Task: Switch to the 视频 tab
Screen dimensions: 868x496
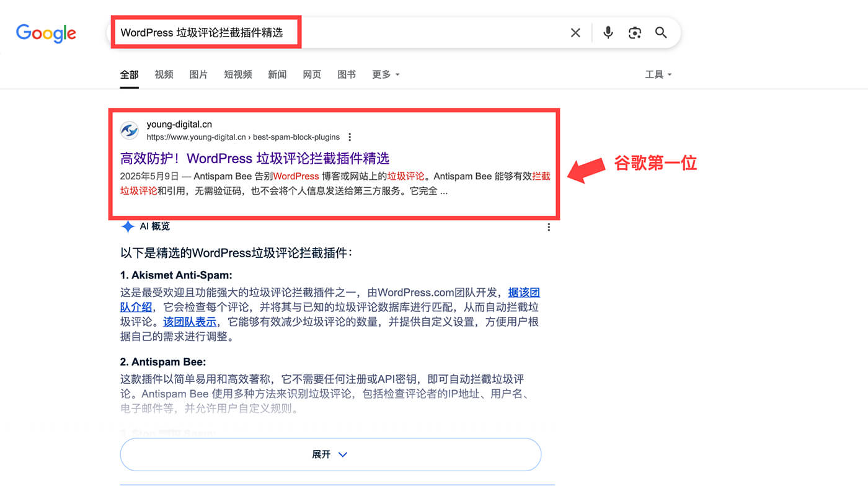Action: (164, 74)
